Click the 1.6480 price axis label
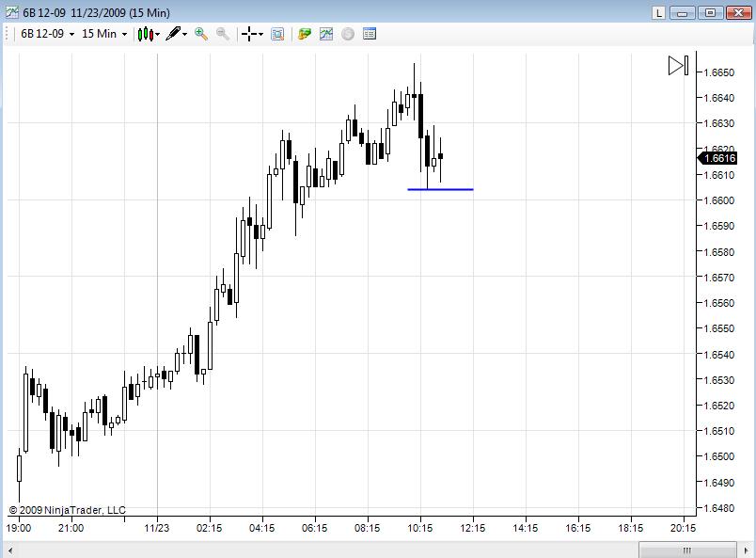The image size is (756, 558). 719,508
